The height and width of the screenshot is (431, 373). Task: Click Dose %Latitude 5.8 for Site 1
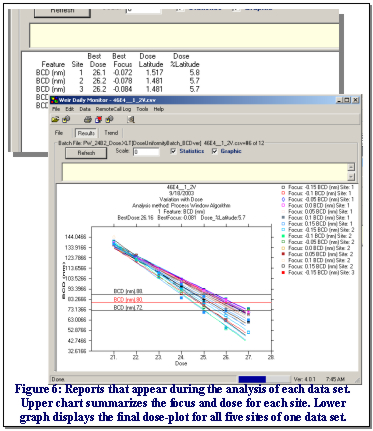point(194,72)
